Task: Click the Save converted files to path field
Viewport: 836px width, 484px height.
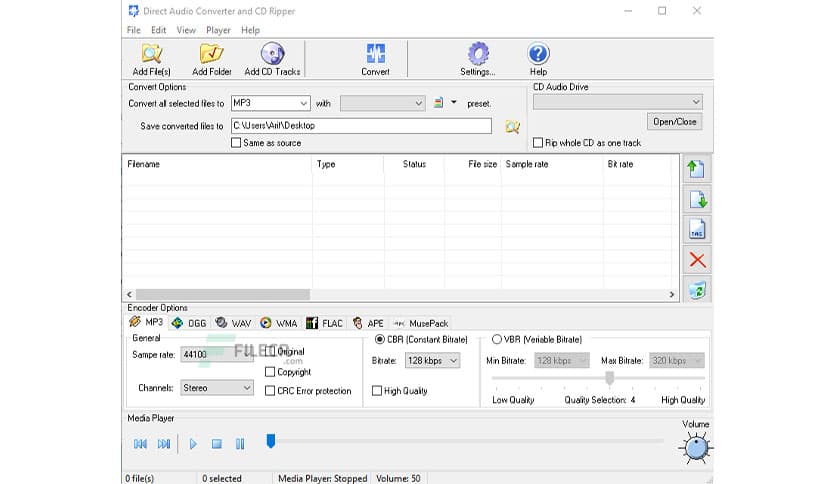Action: (x=361, y=126)
